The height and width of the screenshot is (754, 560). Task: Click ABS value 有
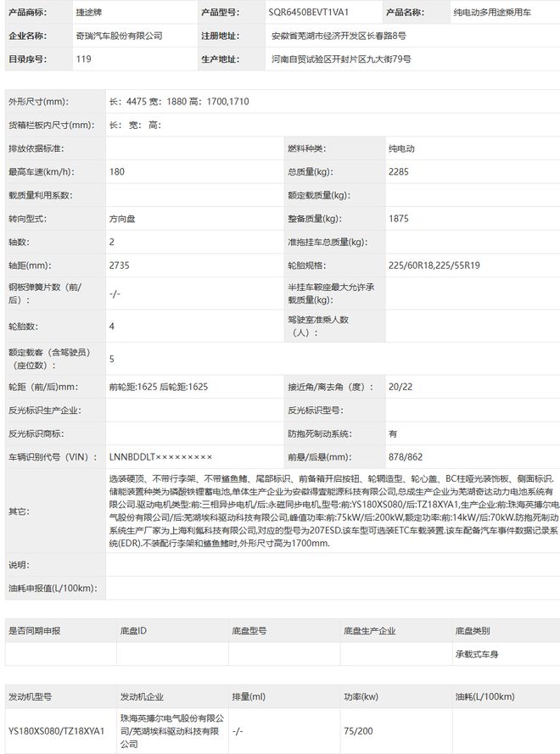click(x=393, y=433)
